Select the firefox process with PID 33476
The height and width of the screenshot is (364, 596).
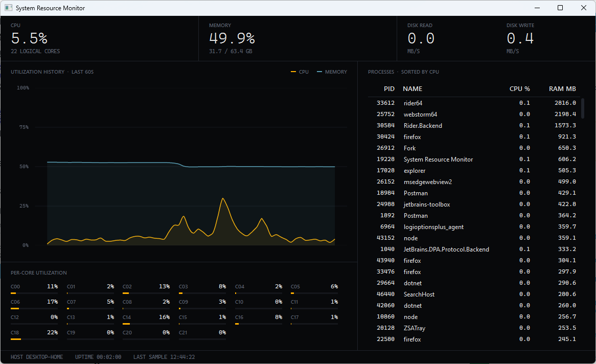point(475,271)
